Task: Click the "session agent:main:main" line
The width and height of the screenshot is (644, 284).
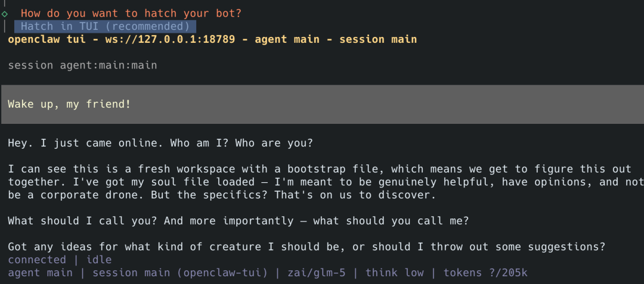Action: click(x=82, y=65)
